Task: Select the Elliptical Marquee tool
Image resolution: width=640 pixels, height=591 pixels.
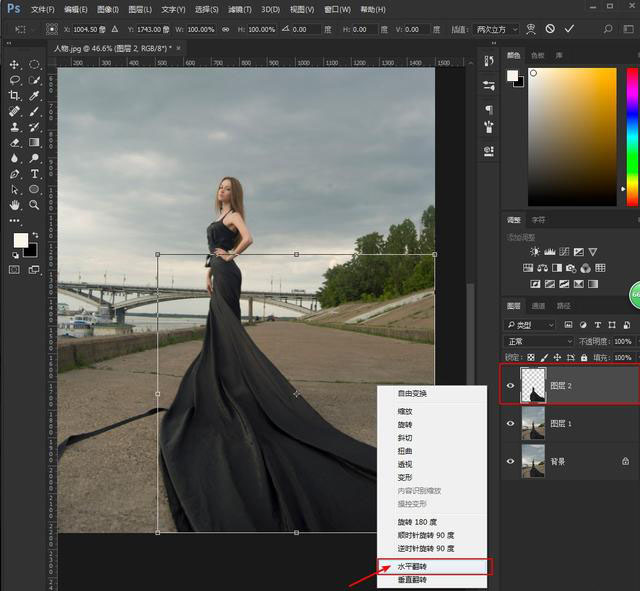Action: point(34,64)
